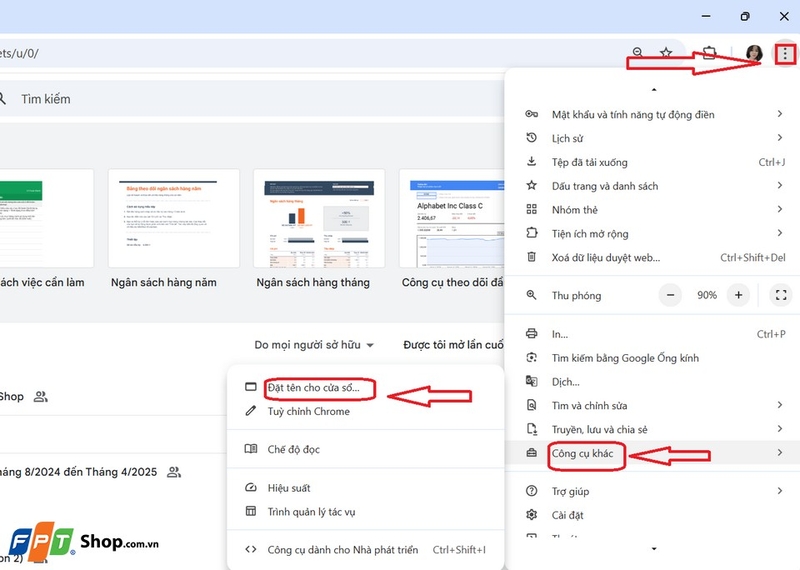Image resolution: width=800 pixels, height=570 pixels.
Task: Open Hiệu suất from submenu
Action: pyautogui.click(x=365, y=488)
